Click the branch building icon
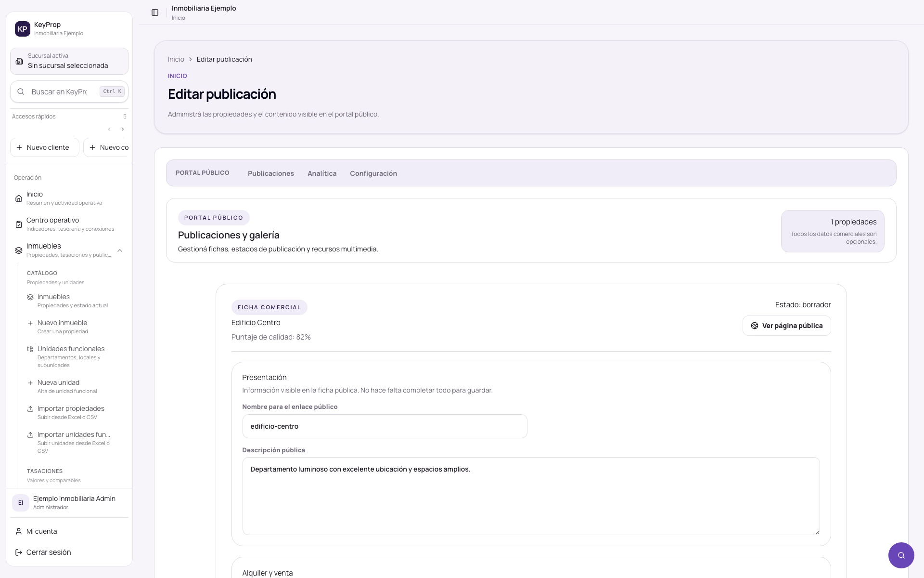 click(19, 61)
